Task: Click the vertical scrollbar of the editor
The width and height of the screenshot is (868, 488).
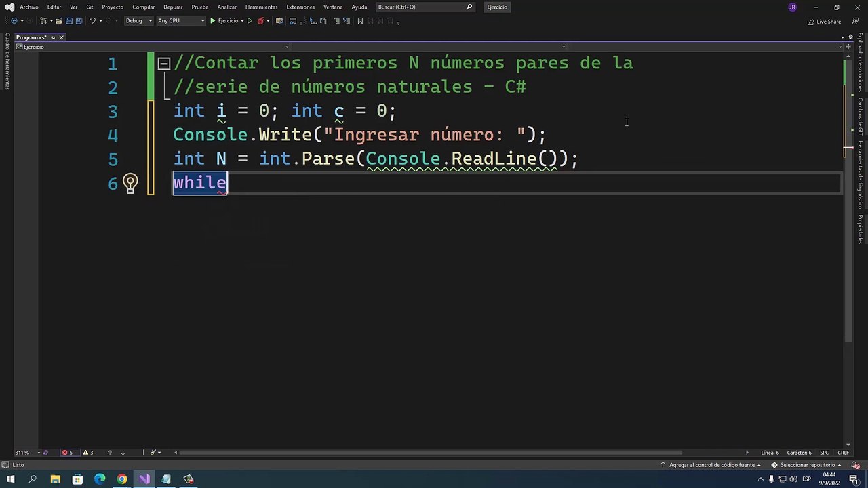Action: tap(848, 200)
